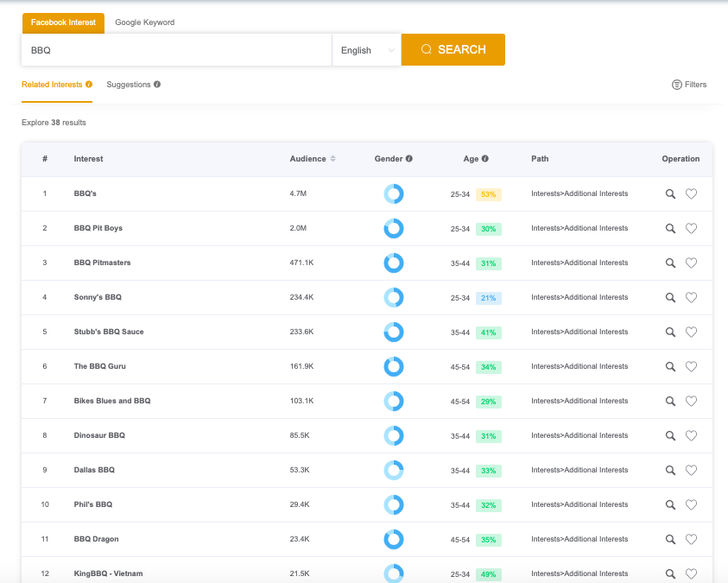The image size is (728, 583).
Task: Click the Interest column header
Action: click(88, 159)
